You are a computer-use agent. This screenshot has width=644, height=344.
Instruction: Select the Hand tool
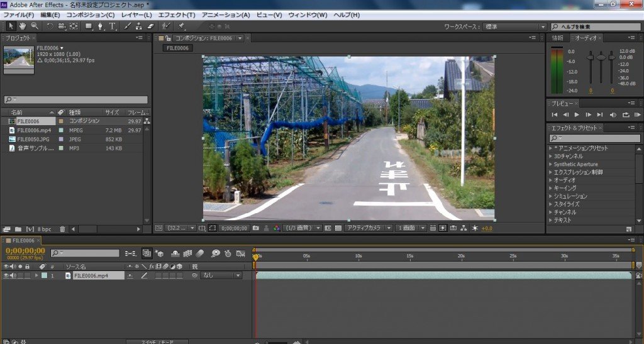point(23,26)
